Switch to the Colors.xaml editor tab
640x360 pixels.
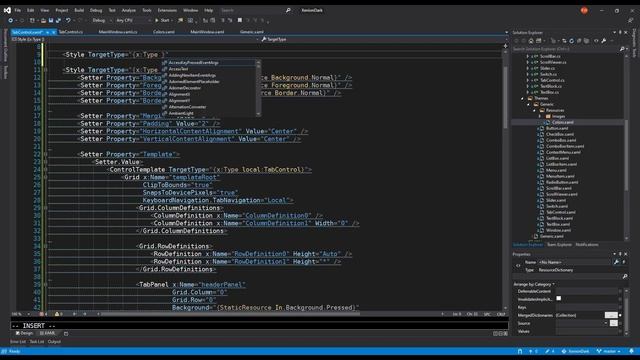(164, 32)
